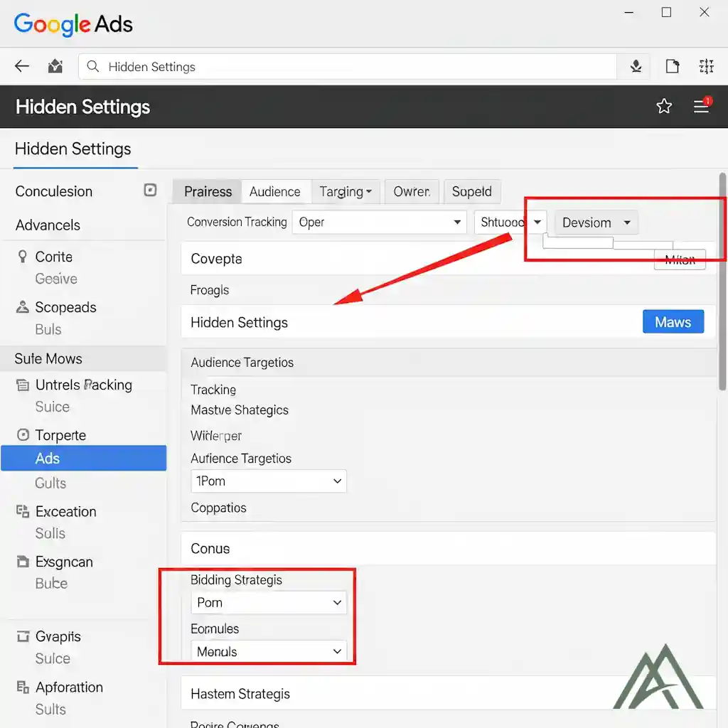Open the hamburger menu with notification badge
Image resolution: width=728 pixels, height=728 pixels.
click(x=702, y=106)
